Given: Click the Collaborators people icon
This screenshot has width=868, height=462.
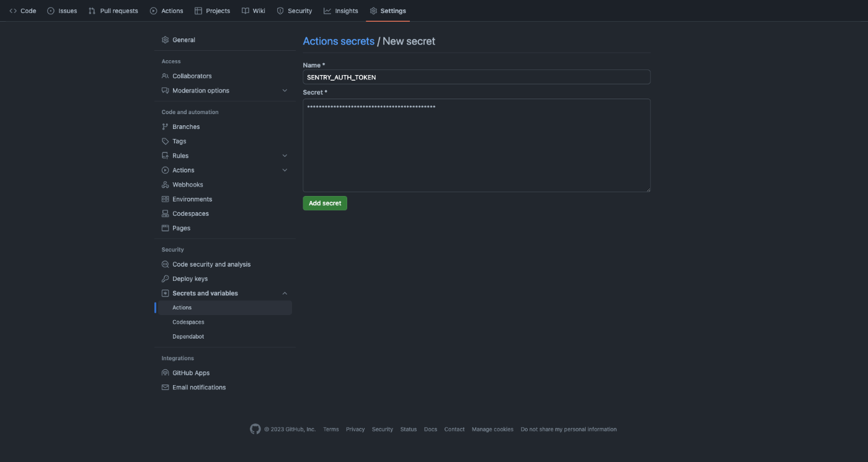Looking at the screenshot, I should (165, 76).
